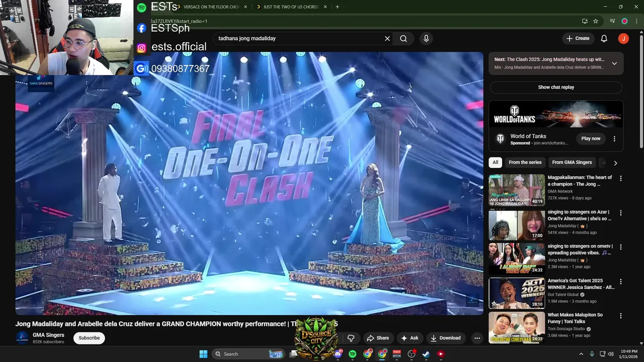
Task: Show more filter chips with right arrow
Action: [x=615, y=163]
